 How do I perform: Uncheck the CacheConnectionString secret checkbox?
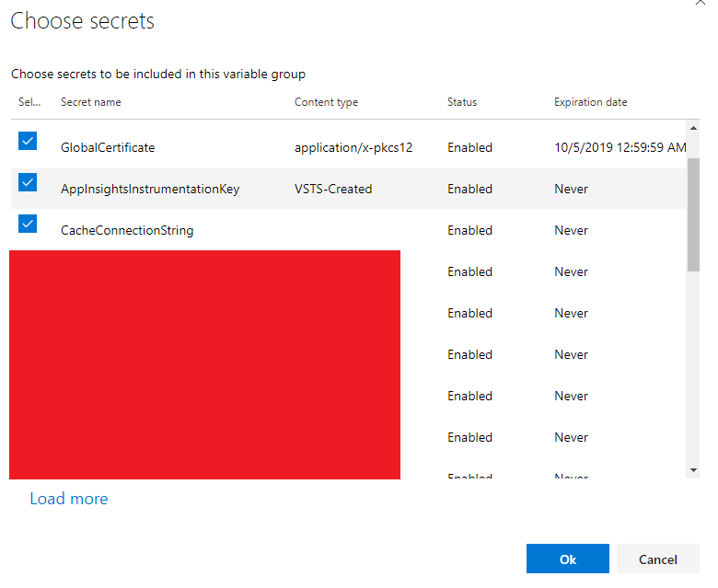[x=28, y=224]
